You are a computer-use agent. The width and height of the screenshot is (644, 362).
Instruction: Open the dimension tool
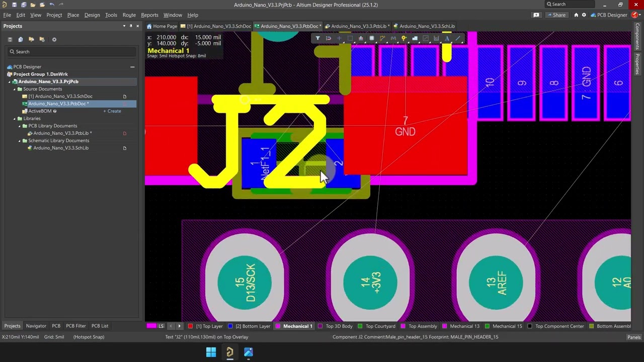pyautogui.click(x=436, y=38)
